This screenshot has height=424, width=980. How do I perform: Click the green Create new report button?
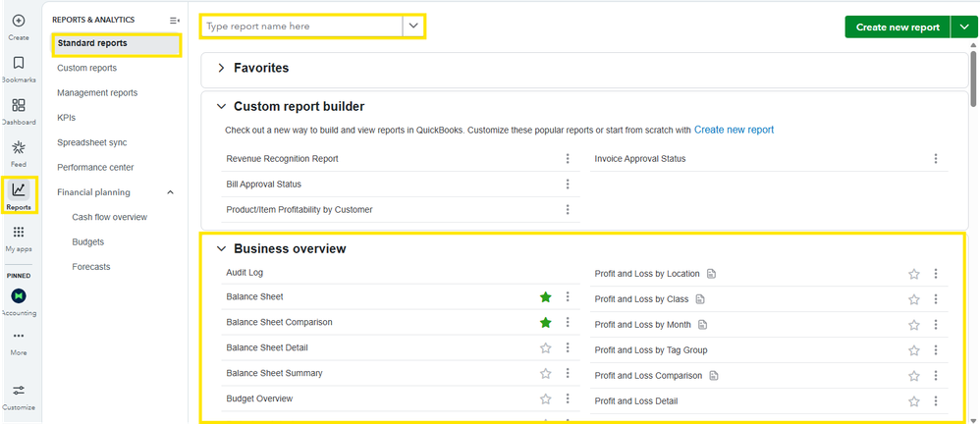898,26
